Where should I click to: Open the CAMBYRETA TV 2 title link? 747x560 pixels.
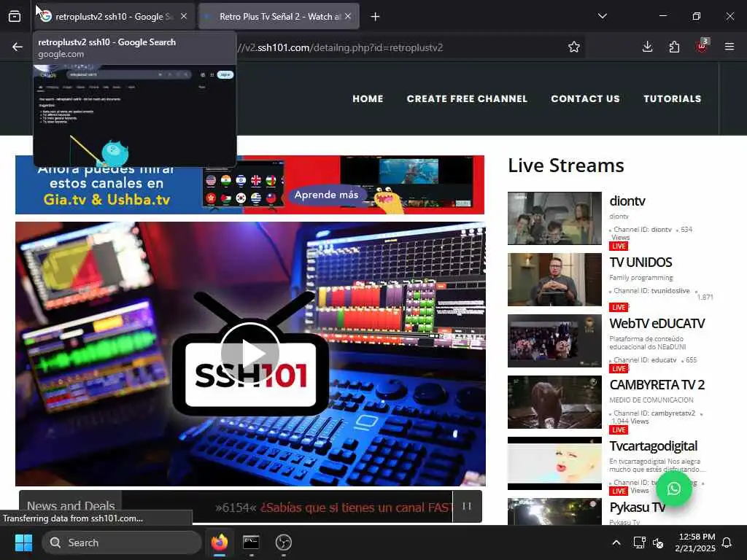click(657, 385)
